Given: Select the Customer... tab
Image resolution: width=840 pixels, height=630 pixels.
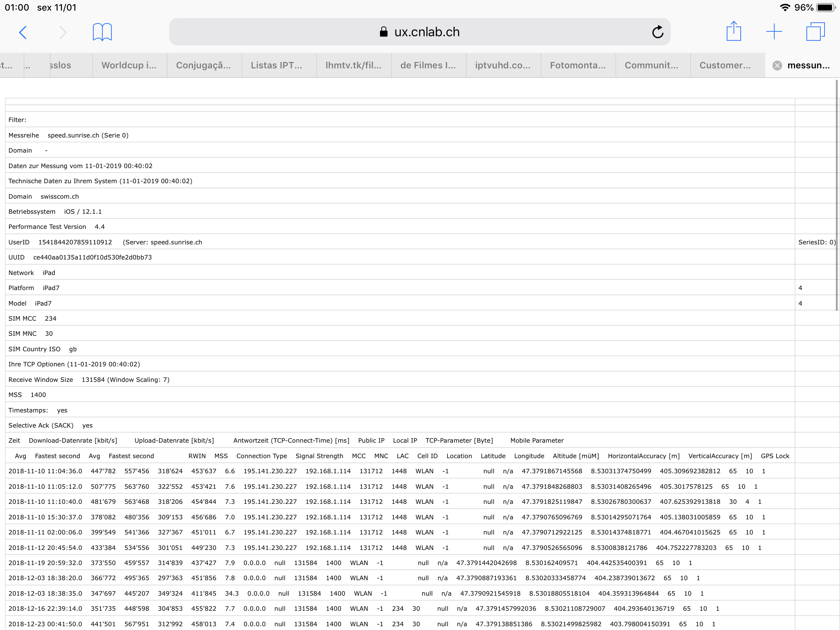Looking at the screenshot, I should pos(725,65).
